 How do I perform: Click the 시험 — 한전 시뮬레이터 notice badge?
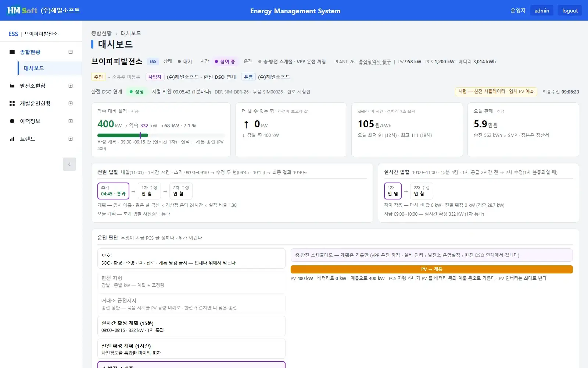496,91
